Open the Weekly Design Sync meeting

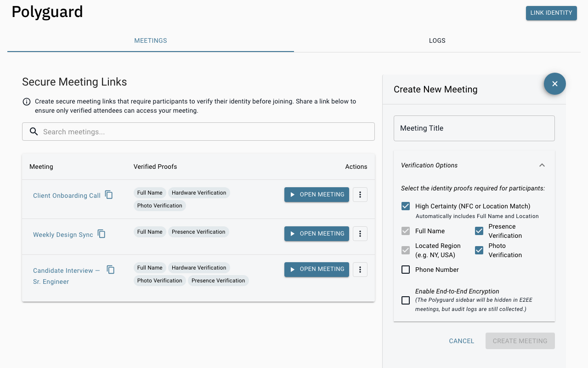pyautogui.click(x=317, y=234)
